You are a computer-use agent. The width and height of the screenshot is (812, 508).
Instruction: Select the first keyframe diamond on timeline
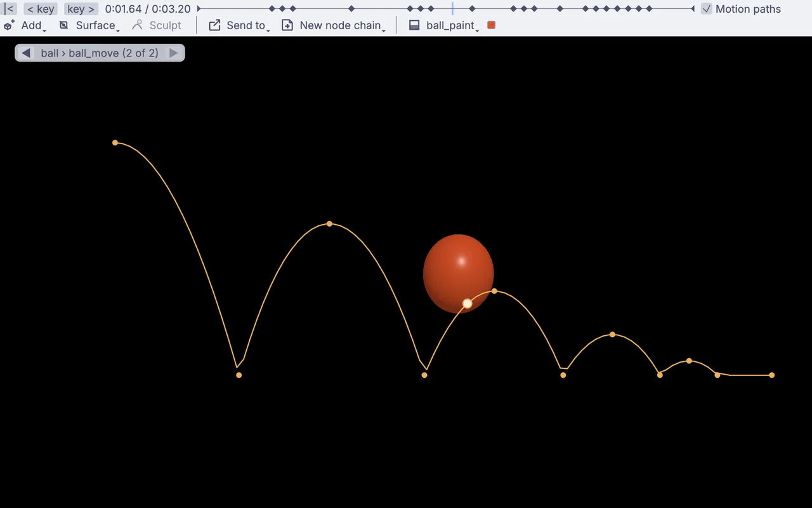(272, 9)
